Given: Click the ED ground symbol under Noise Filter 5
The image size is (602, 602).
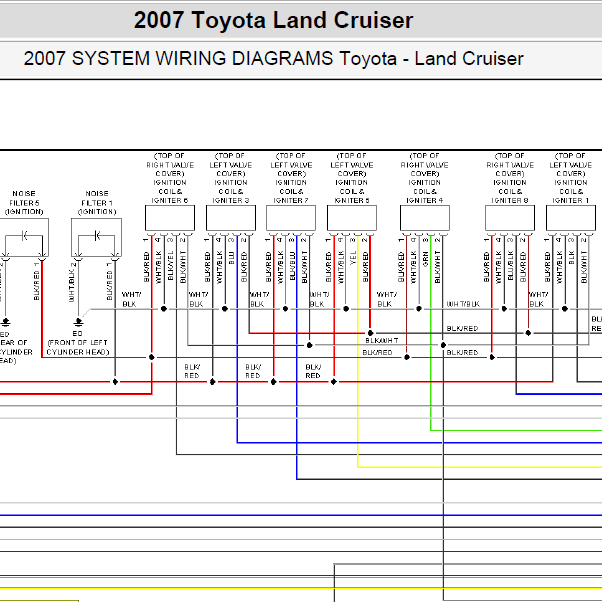Looking at the screenshot, I should point(5,322).
